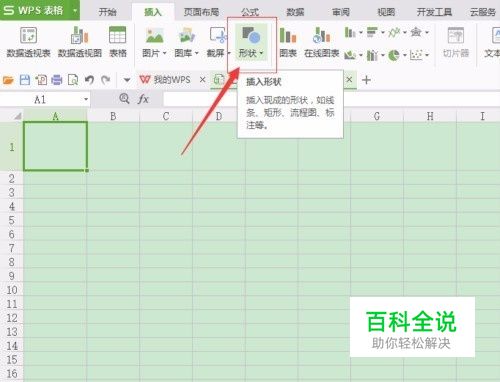Image resolution: width=500 pixels, height=382 pixels.
Task: Click the Name Box showing A1
Action: coord(40,99)
